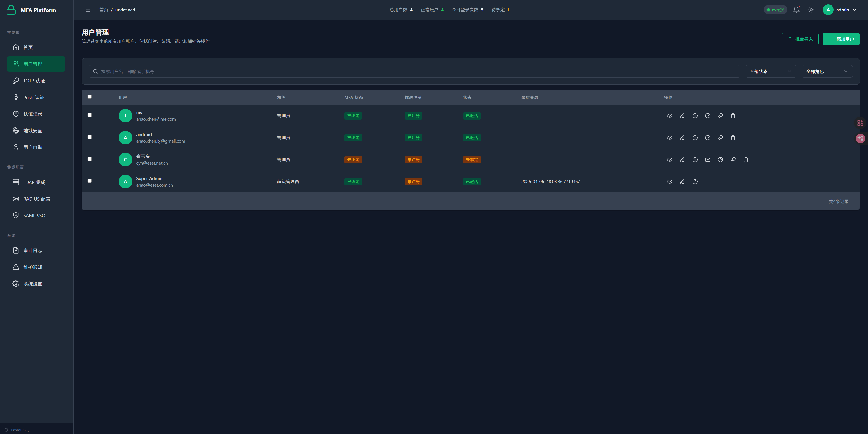Click the user search input field
Screen dimensions: 868x434
pos(414,72)
